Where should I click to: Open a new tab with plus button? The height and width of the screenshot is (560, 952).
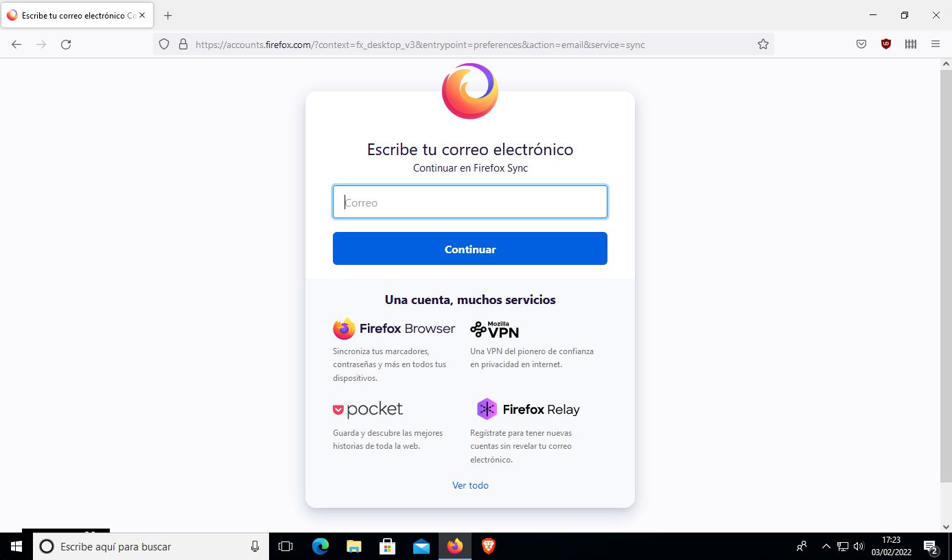168,15
